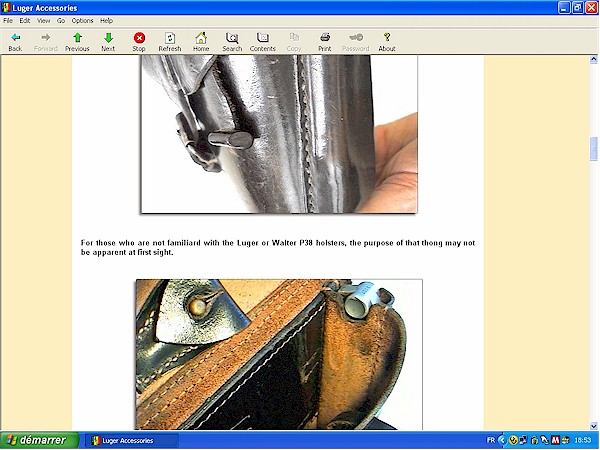Open the Search tool icon

coord(232,38)
